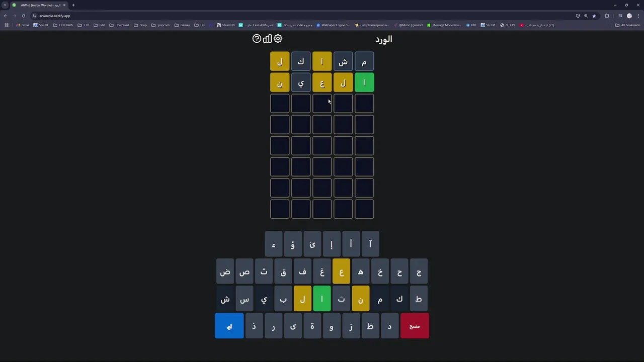The height and width of the screenshot is (362, 644).
Task: Click the الورد game title
Action: 383,39
